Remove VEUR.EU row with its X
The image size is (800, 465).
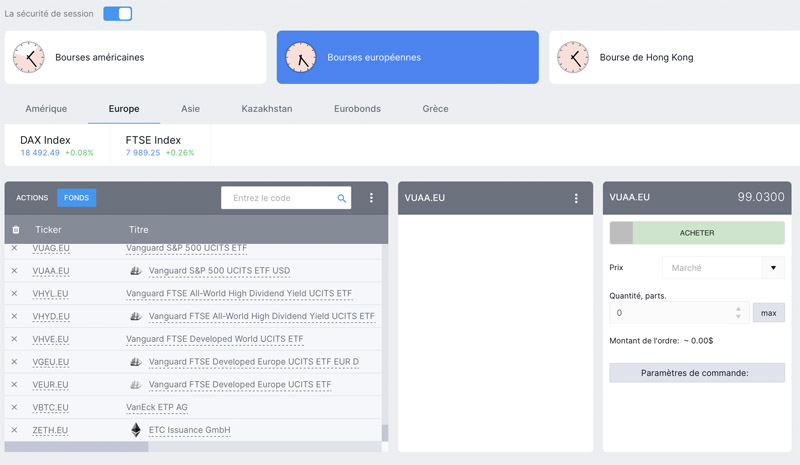(14, 384)
